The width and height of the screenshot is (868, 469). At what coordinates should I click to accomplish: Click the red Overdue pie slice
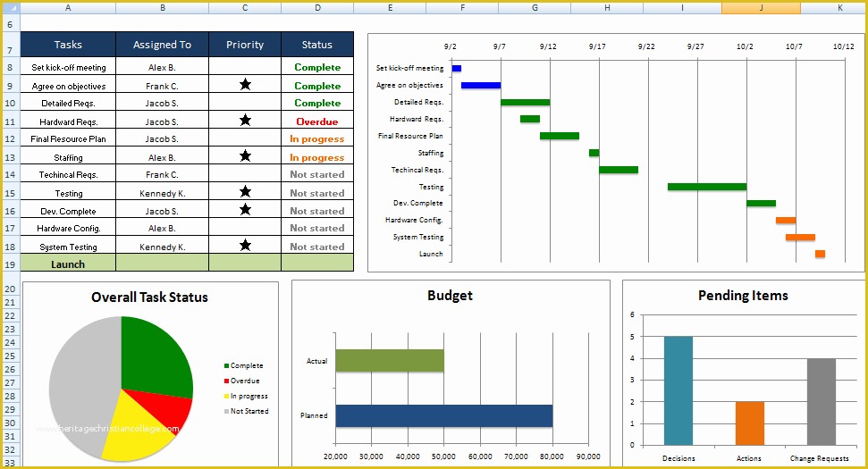coord(169,408)
